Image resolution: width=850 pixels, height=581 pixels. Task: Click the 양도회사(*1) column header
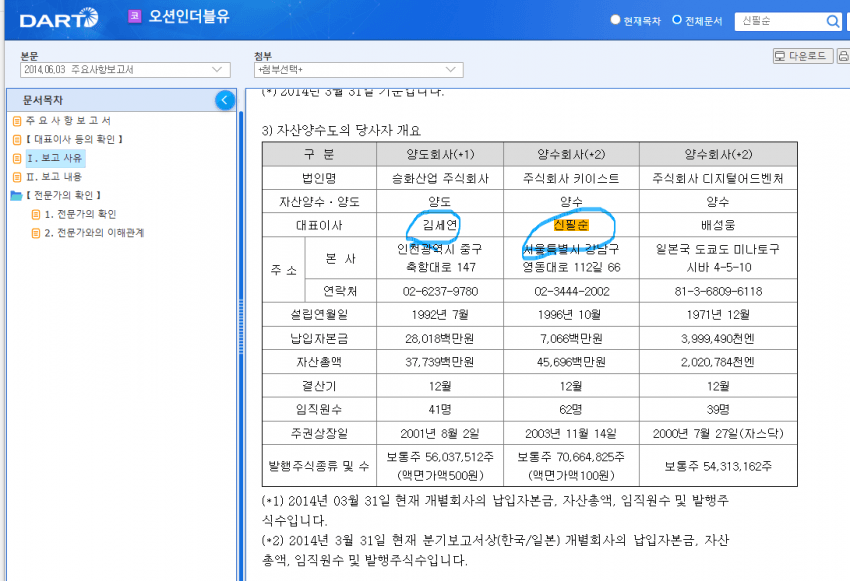tap(440, 154)
